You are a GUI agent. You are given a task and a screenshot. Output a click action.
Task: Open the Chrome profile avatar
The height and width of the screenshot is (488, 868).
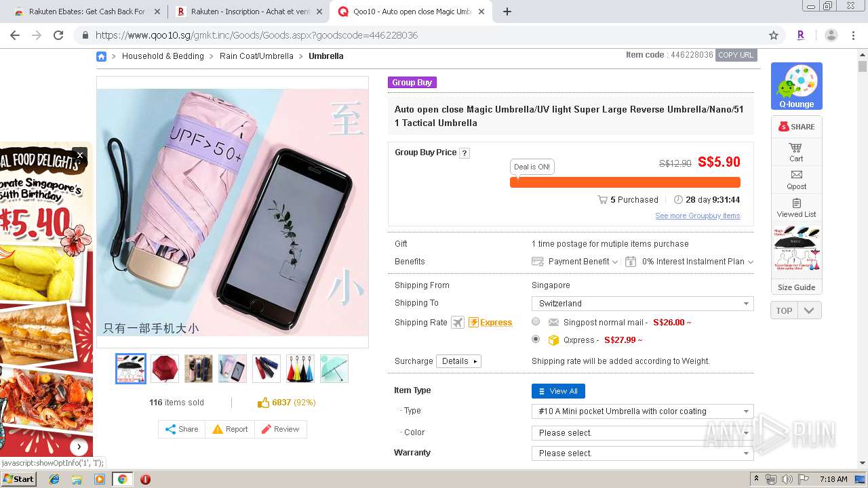coord(831,35)
